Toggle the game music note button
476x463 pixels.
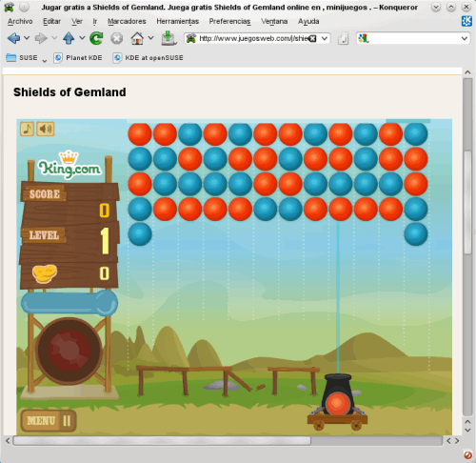tap(27, 129)
